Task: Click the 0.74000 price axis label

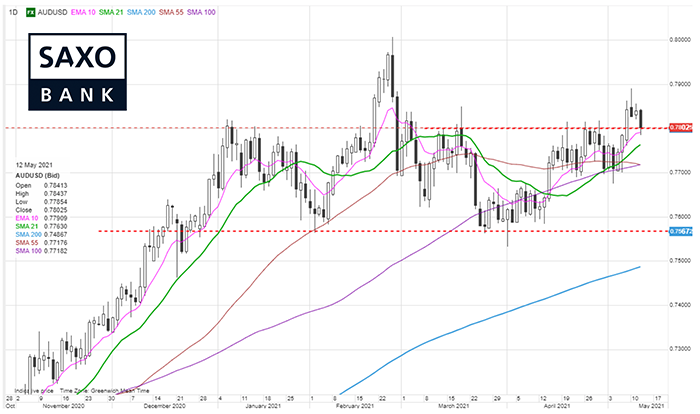Action: pyautogui.click(x=680, y=305)
